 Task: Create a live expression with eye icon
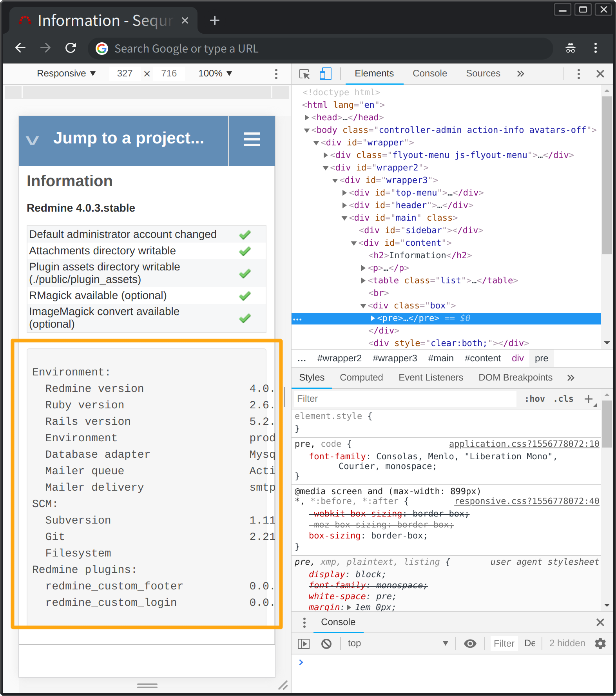(x=470, y=643)
